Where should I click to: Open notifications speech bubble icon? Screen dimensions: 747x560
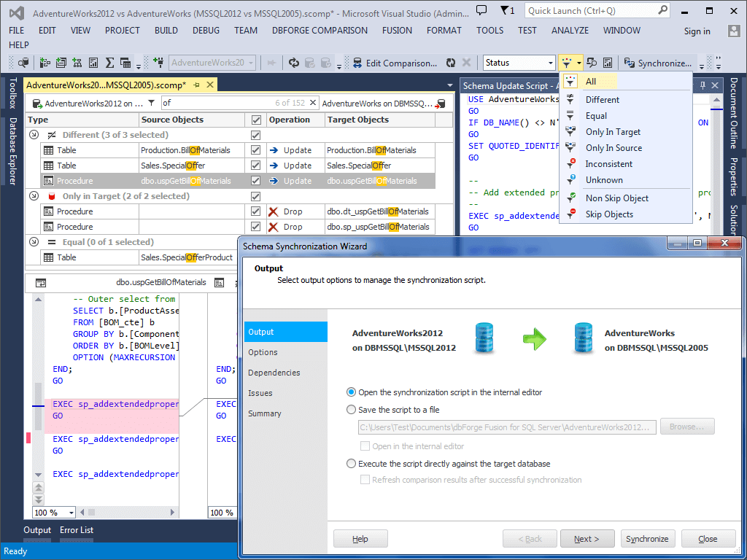click(482, 10)
